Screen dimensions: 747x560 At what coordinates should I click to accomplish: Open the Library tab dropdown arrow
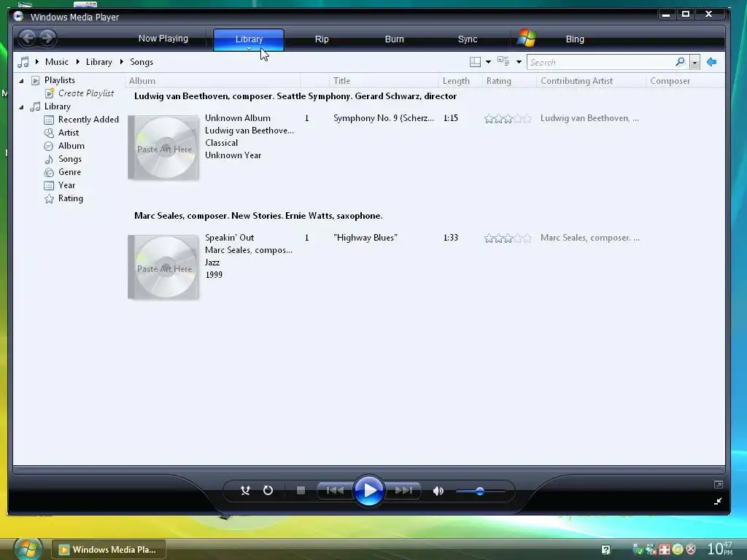coord(249,48)
